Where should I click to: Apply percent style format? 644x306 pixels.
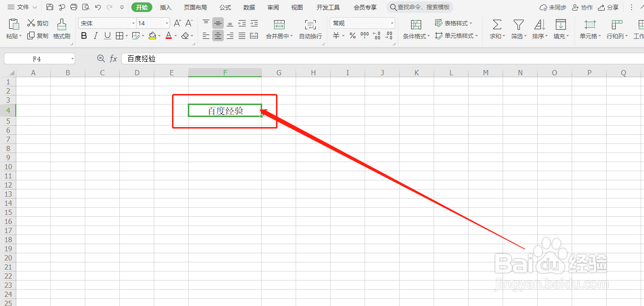click(353, 35)
